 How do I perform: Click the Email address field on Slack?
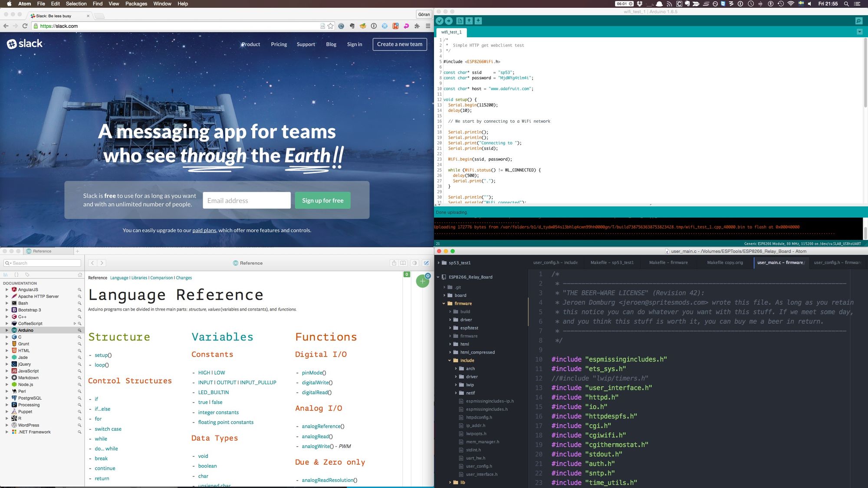(247, 200)
